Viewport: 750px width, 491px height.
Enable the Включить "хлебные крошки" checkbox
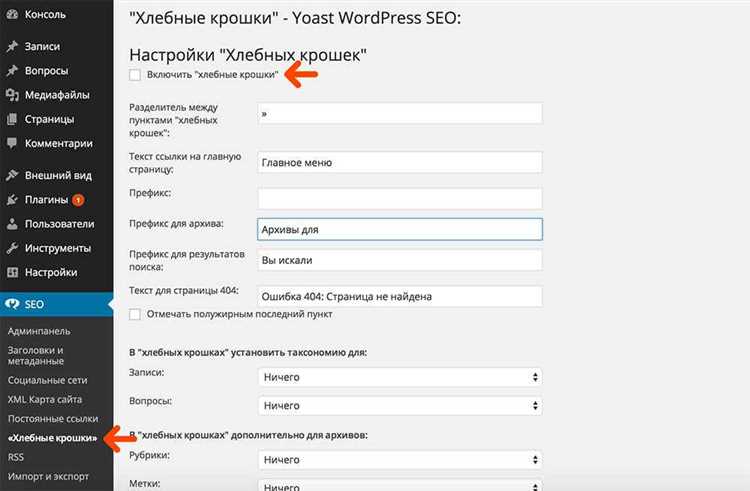tap(135, 75)
